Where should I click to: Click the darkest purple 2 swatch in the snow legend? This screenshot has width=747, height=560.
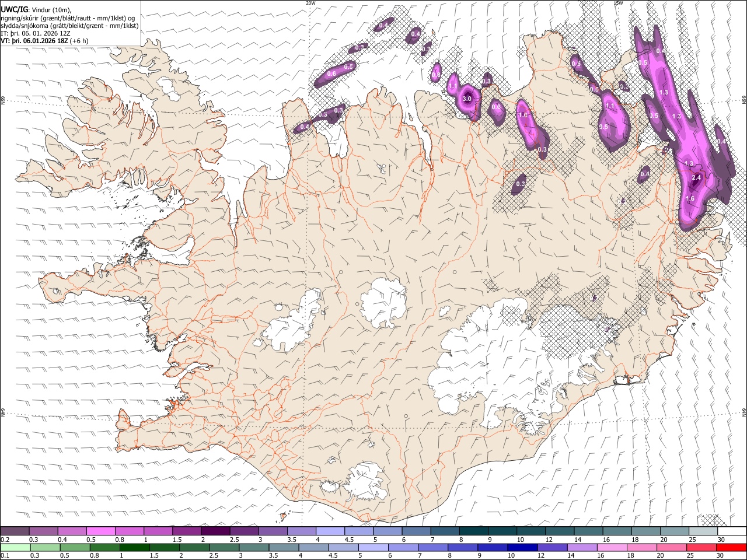[215, 531]
